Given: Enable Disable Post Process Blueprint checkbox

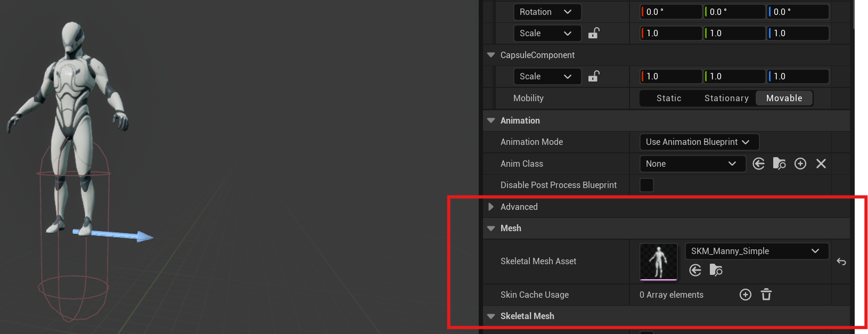Looking at the screenshot, I should 646,185.
